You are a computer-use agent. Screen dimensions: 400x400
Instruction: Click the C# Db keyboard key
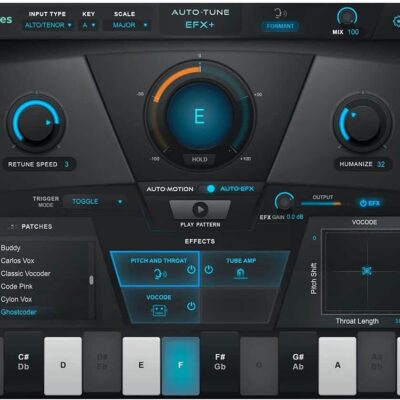click(x=23, y=362)
